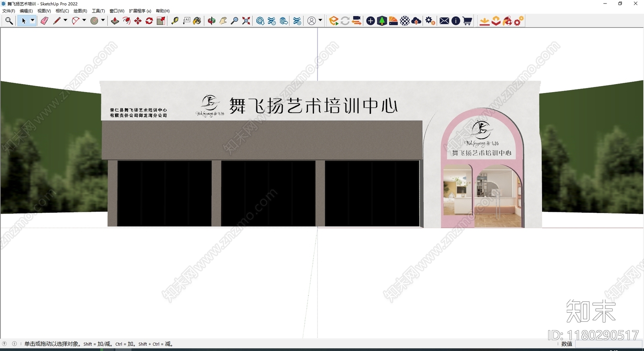Click the pink arched entrance in model

pyautogui.click(x=482, y=168)
